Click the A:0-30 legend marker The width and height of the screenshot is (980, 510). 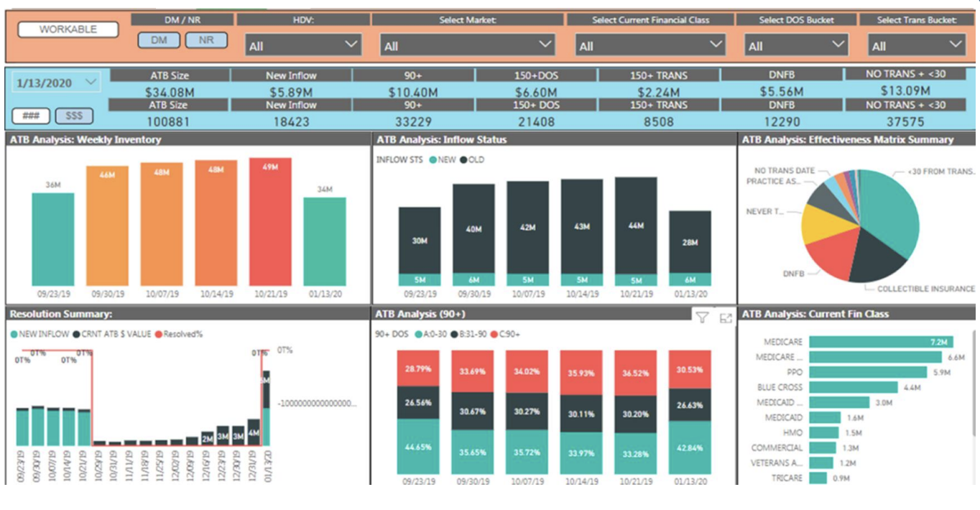point(418,334)
